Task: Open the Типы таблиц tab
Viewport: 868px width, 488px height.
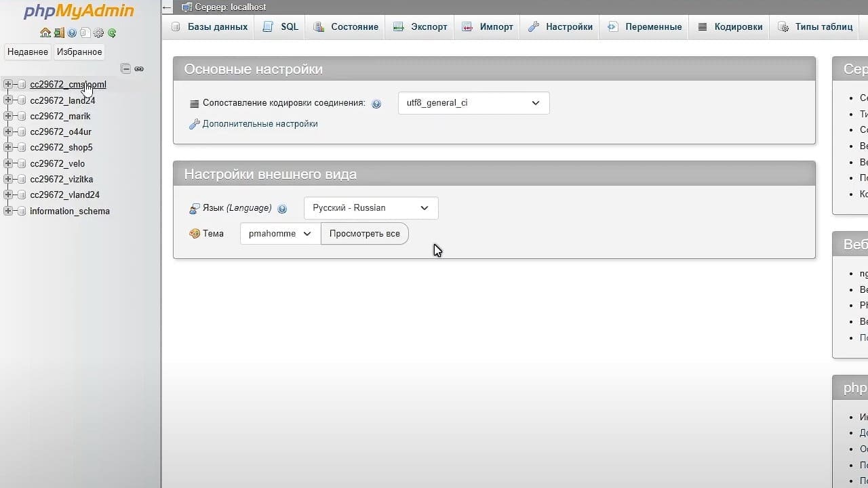Action: click(x=815, y=27)
